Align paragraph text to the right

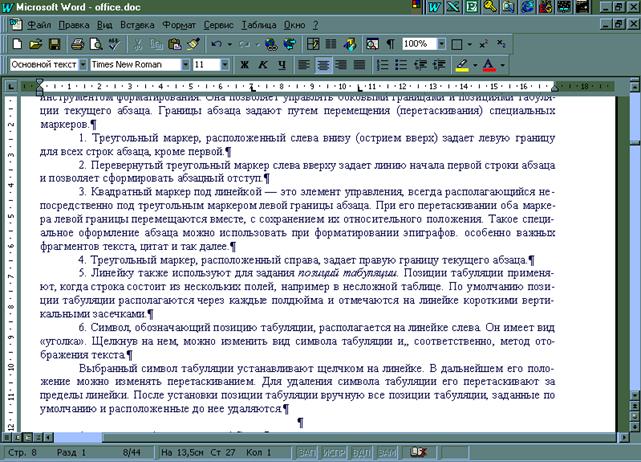pos(341,65)
